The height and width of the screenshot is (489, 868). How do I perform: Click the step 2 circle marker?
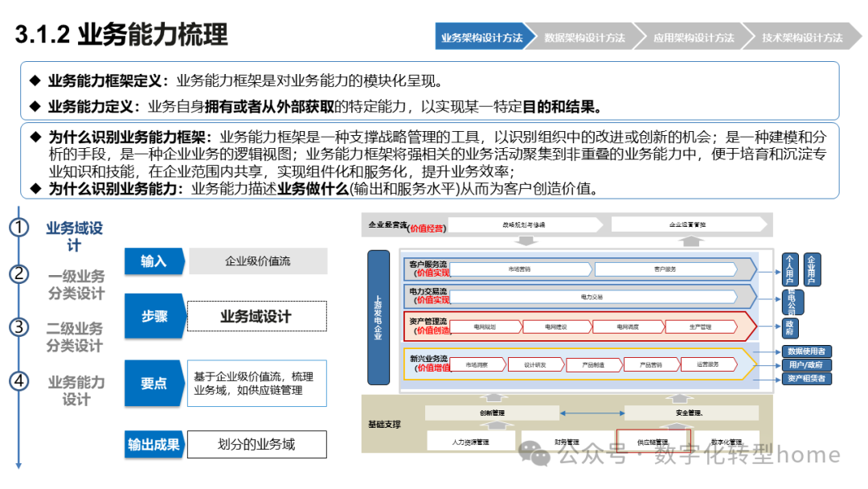point(19,273)
